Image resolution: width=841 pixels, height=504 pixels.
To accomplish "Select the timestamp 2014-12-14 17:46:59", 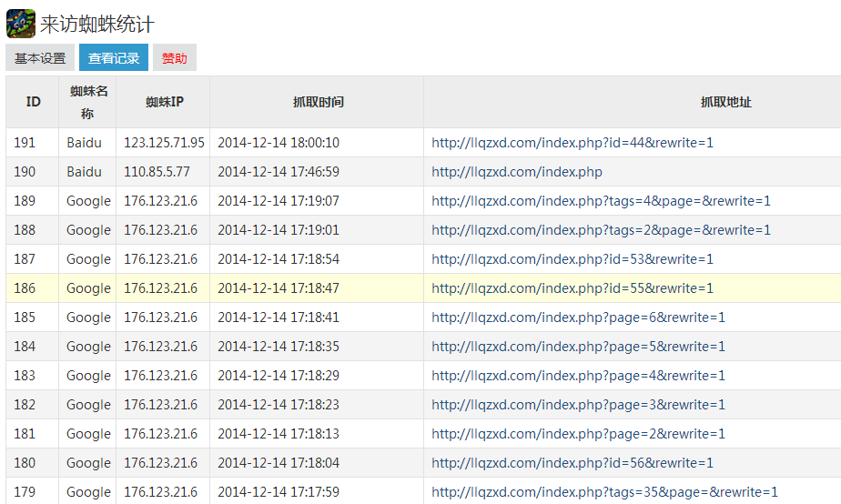I will point(279,172).
